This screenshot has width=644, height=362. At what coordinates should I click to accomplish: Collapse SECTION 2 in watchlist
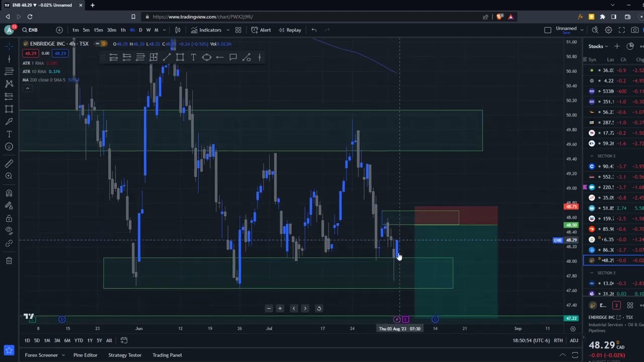(592, 156)
